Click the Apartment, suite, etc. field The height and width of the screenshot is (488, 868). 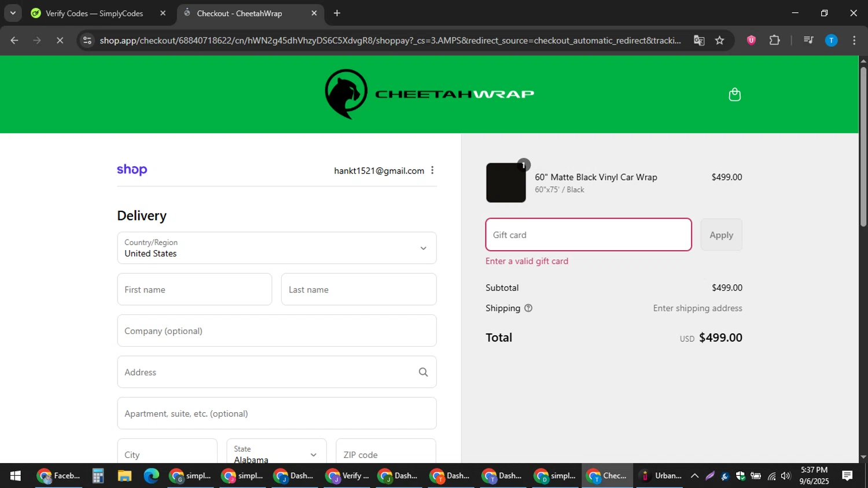pos(277,413)
